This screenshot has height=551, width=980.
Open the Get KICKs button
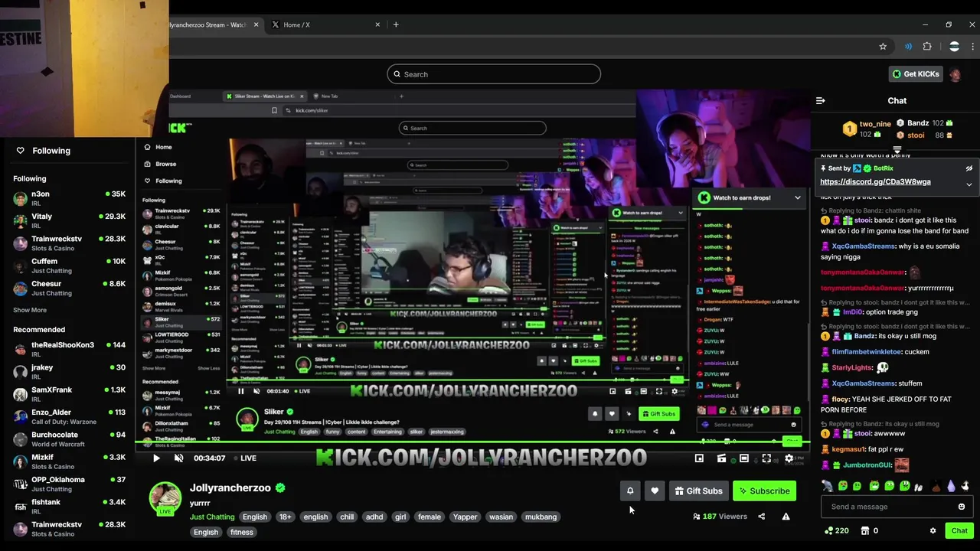pyautogui.click(x=915, y=74)
